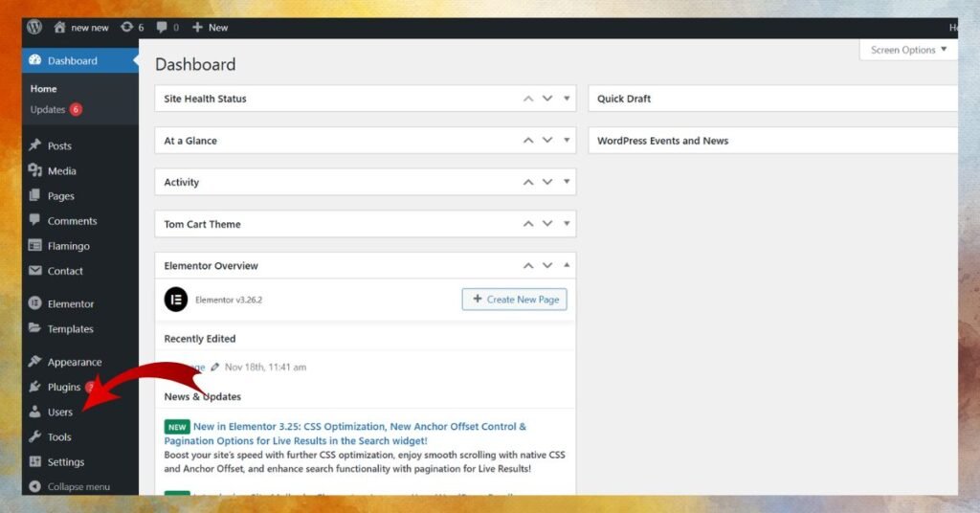Open the Updates submenu item

click(x=48, y=109)
